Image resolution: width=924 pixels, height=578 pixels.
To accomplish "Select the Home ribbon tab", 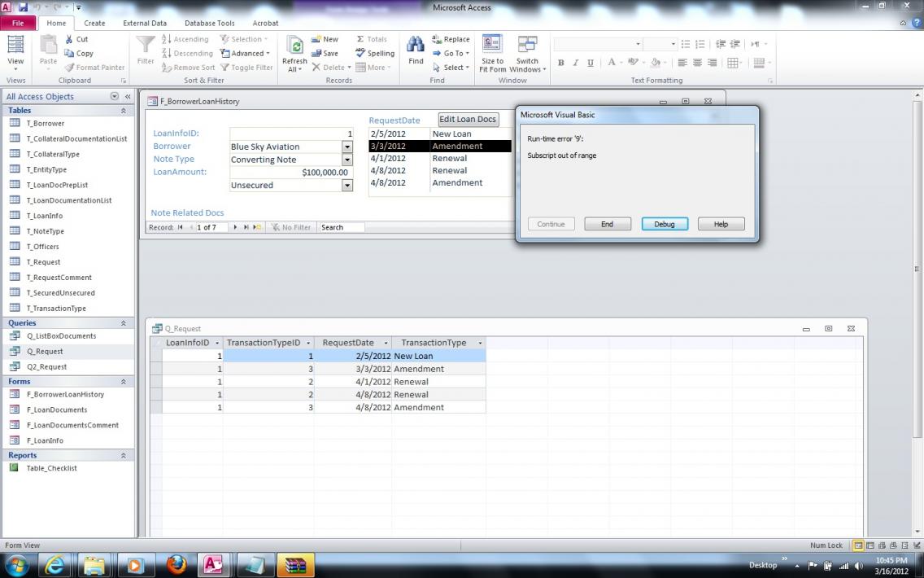I will [57, 23].
